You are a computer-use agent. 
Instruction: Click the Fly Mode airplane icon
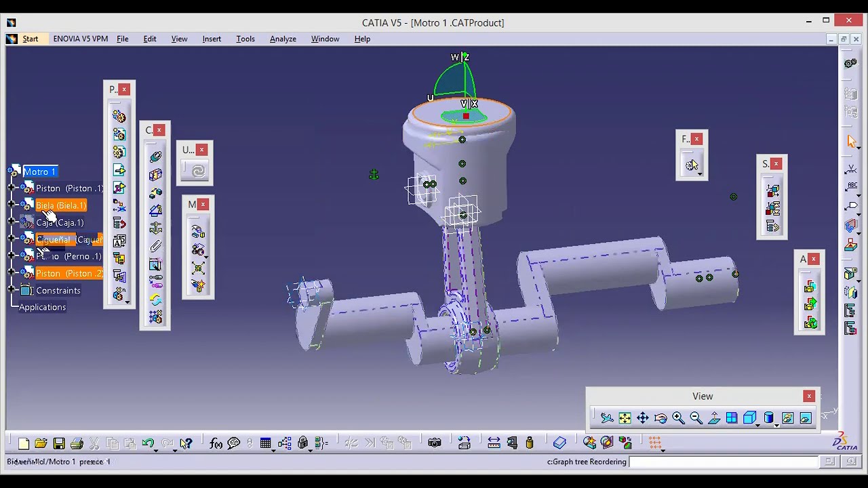[607, 418]
